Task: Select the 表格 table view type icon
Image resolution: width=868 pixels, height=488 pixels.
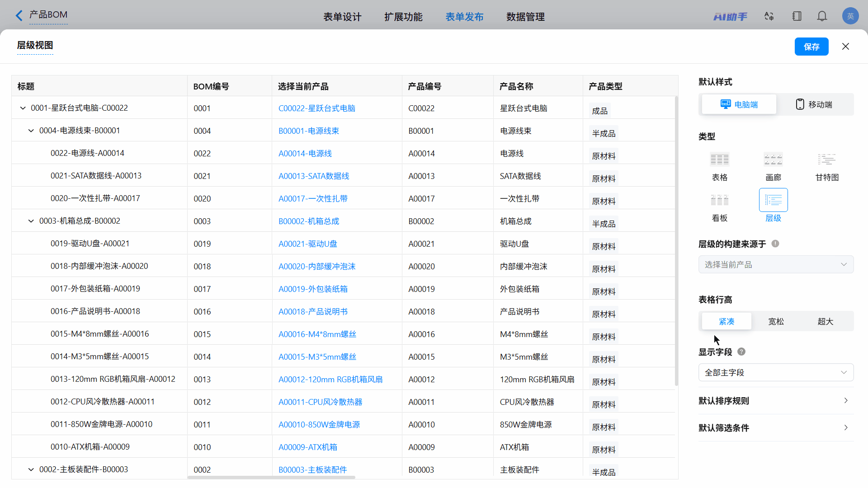Action: coord(719,160)
